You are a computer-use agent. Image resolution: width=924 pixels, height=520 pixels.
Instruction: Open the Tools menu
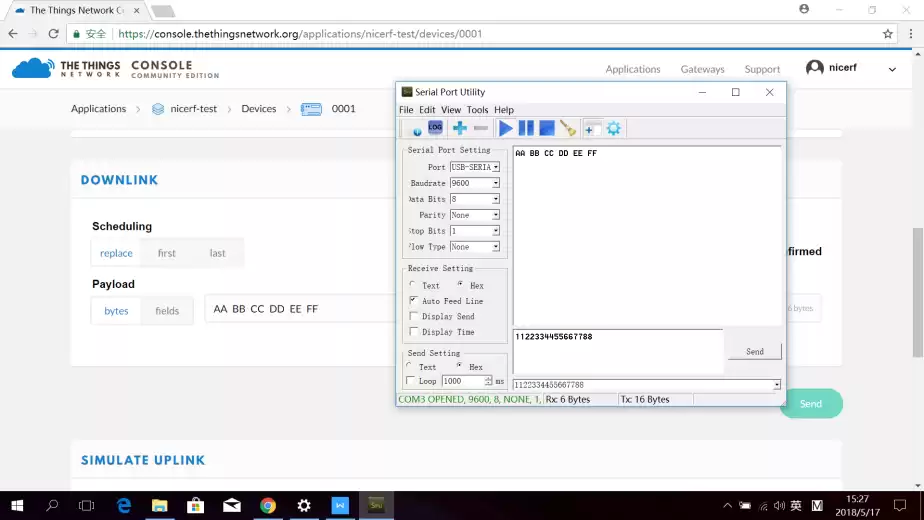tap(477, 110)
